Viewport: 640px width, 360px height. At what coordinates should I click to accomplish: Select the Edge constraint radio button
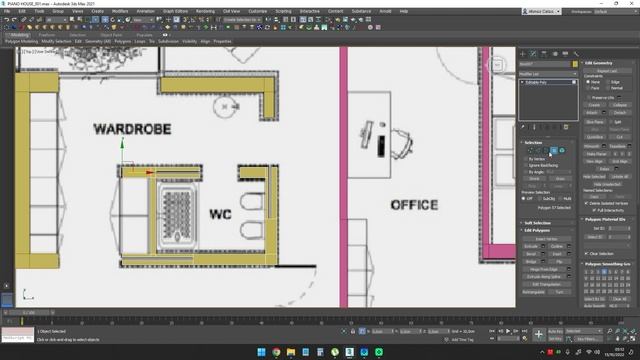pos(608,82)
